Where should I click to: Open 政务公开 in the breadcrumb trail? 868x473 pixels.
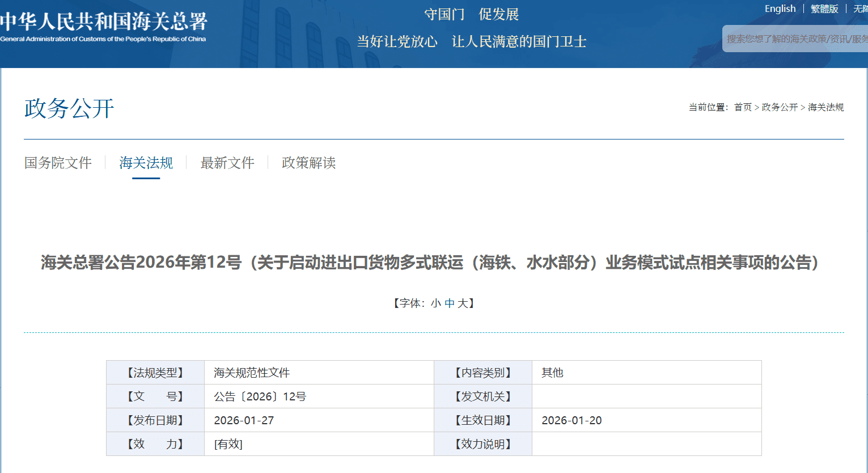(x=779, y=107)
